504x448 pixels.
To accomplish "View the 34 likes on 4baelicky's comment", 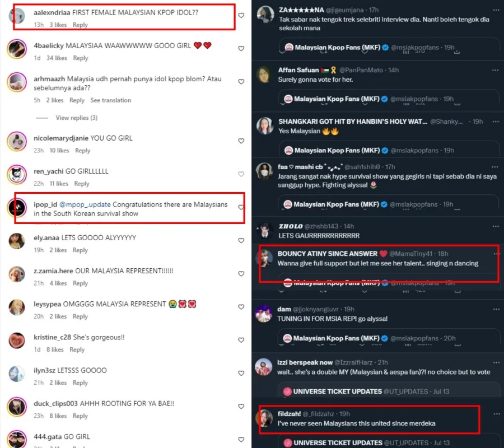I will [57, 58].
